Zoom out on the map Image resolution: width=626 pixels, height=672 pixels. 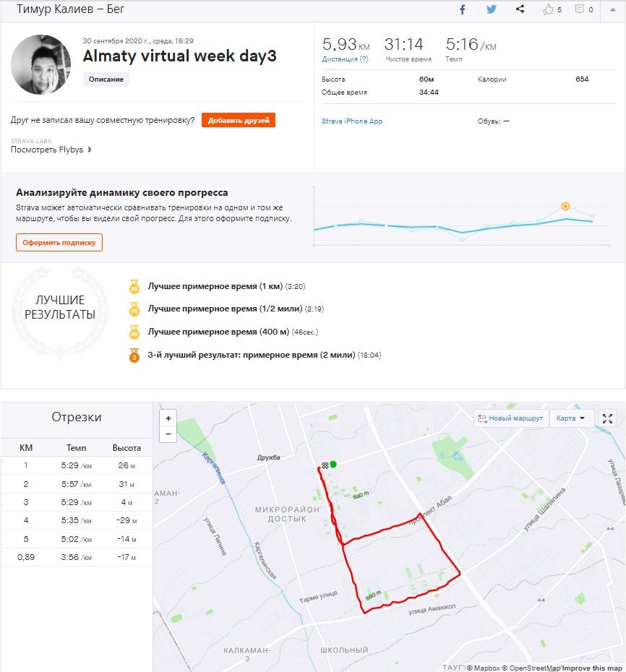(x=168, y=434)
